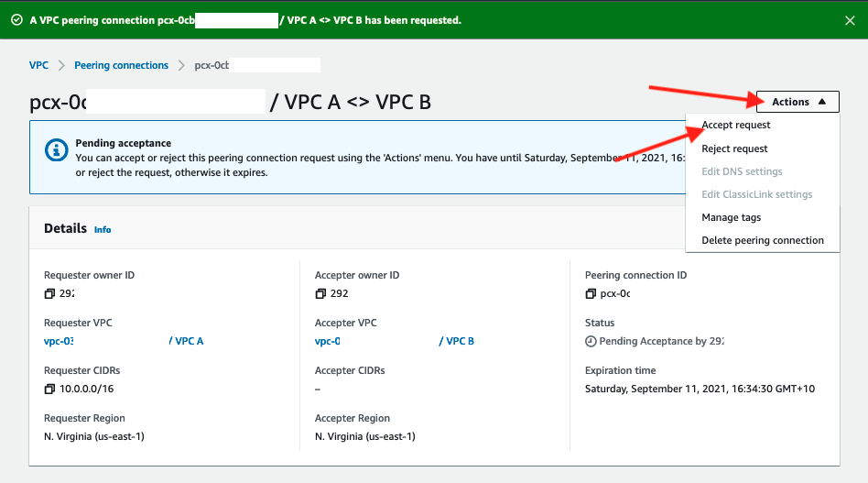The height and width of the screenshot is (483, 868).
Task: Go to VPC breadcrumb link
Action: click(x=38, y=65)
